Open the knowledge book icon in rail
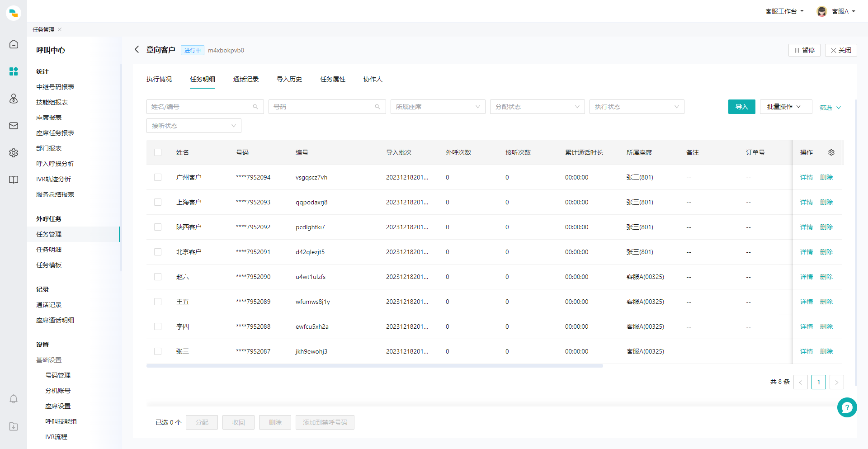 point(14,180)
